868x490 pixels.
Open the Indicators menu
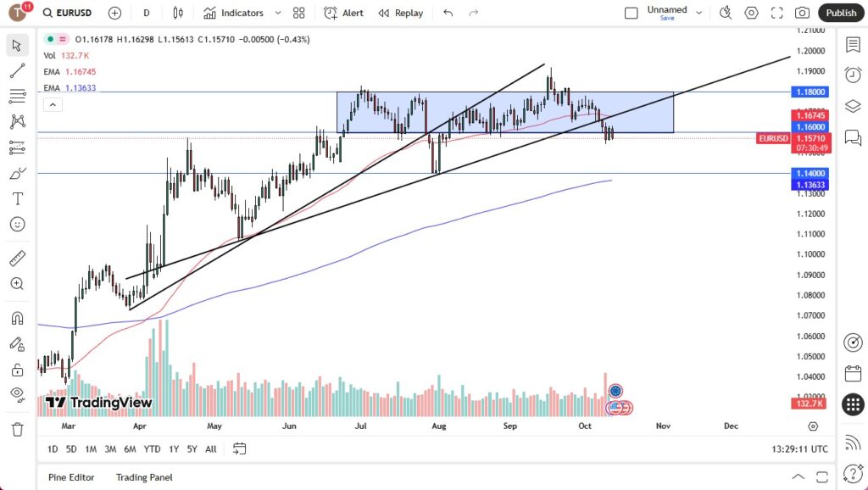[233, 13]
